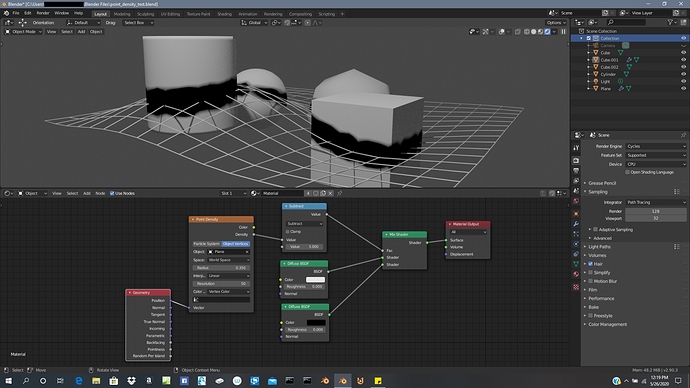Hide the Cube object in outliner
The image size is (690, 388).
(x=683, y=53)
